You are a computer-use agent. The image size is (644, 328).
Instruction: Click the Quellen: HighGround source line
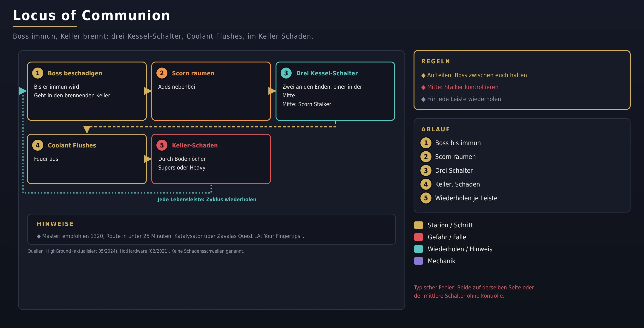pos(136,251)
